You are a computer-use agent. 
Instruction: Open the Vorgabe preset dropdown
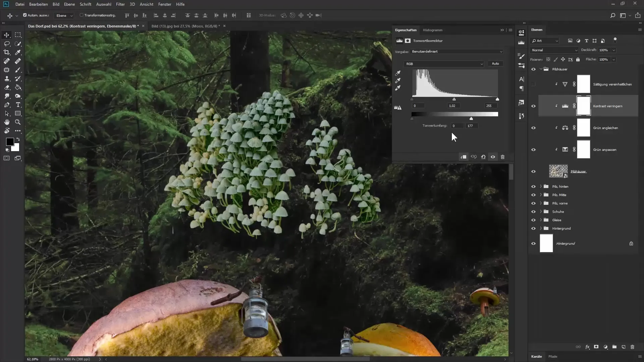point(457,52)
